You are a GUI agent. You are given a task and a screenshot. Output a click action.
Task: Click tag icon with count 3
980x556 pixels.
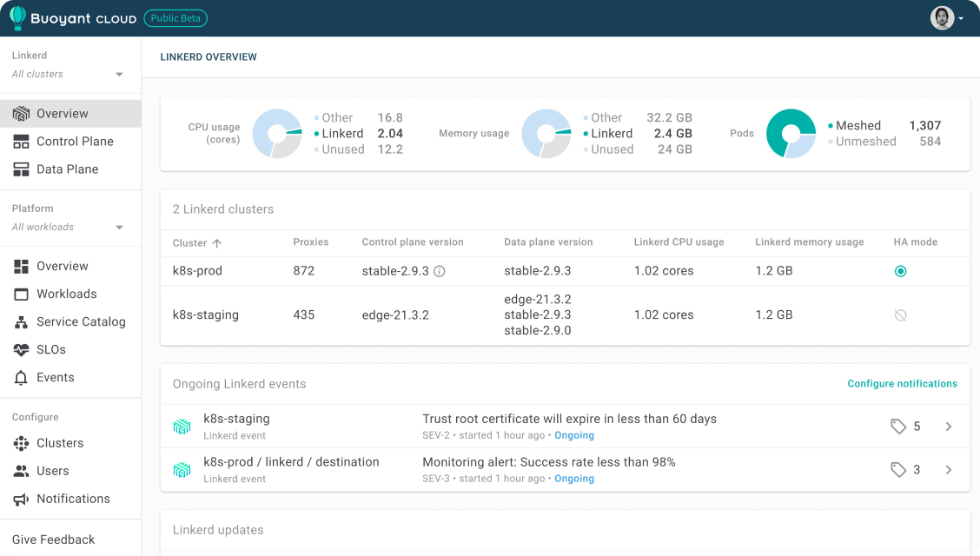click(x=898, y=470)
